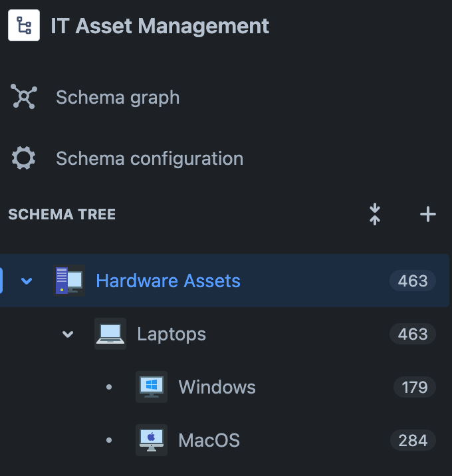The height and width of the screenshot is (476, 452).
Task: Click the Windows monitor icon
Action: [x=152, y=387]
